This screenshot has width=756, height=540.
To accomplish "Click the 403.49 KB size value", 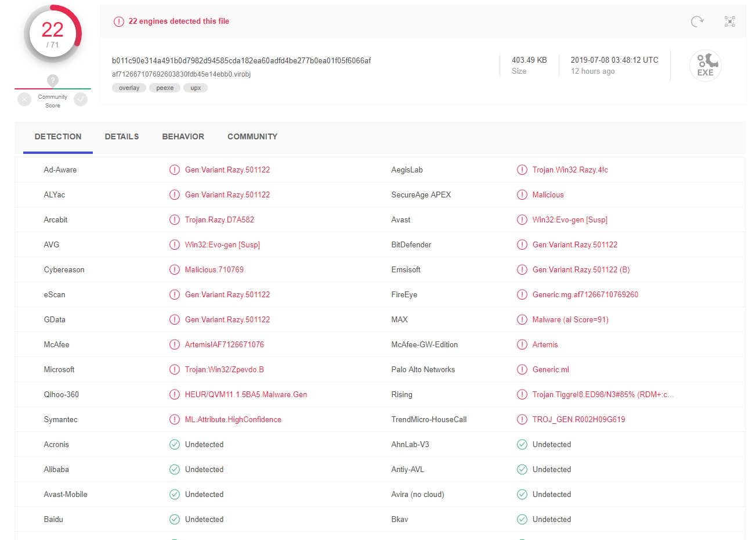I will [529, 60].
